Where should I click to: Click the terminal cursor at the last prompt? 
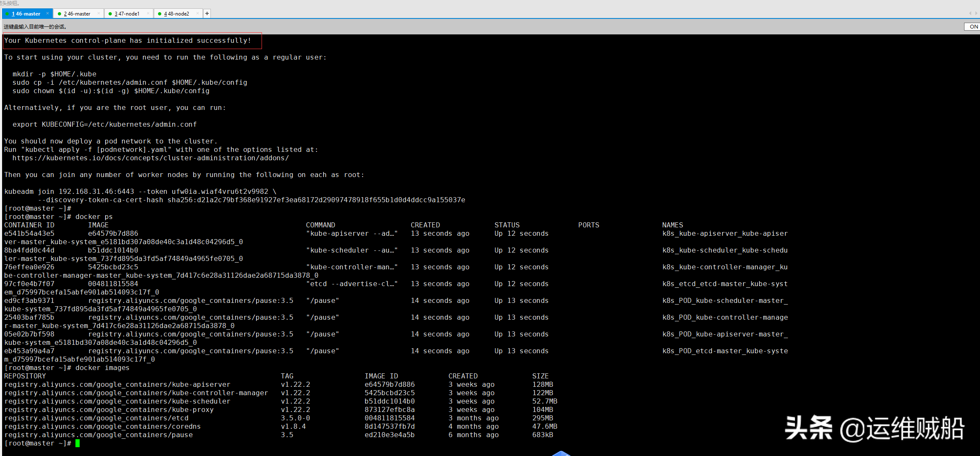[78, 443]
